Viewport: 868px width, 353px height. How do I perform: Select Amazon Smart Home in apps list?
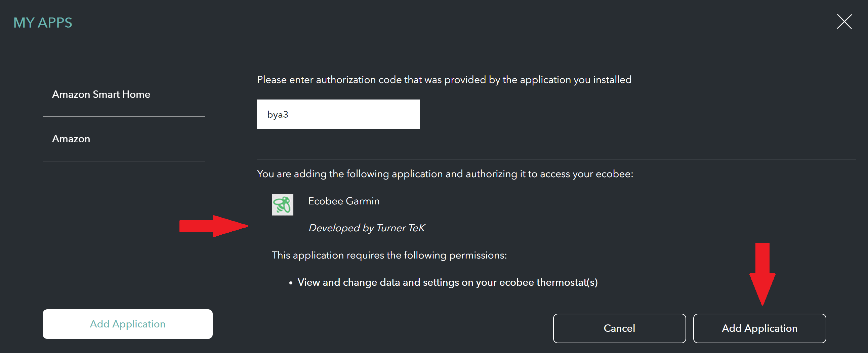click(x=101, y=94)
